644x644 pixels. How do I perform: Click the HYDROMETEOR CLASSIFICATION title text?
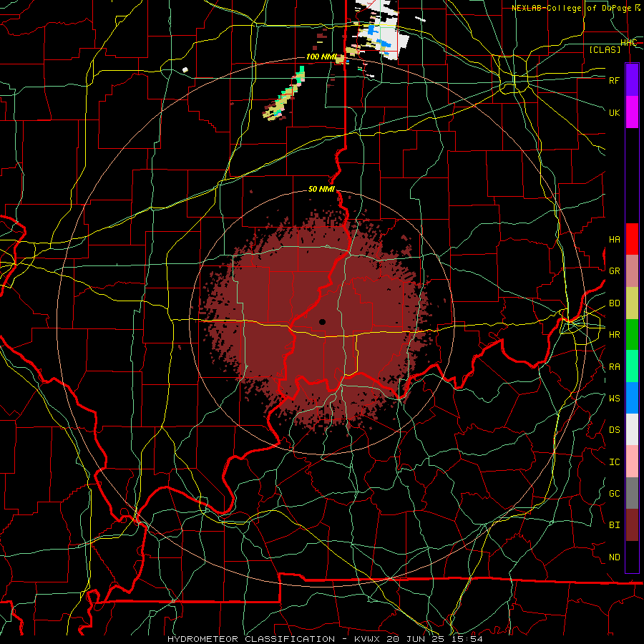point(251,639)
